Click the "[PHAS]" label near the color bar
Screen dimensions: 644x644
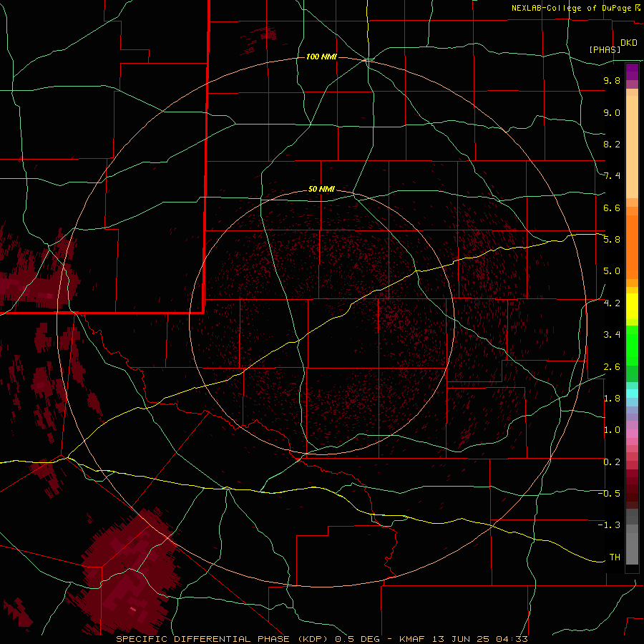[x=605, y=49]
